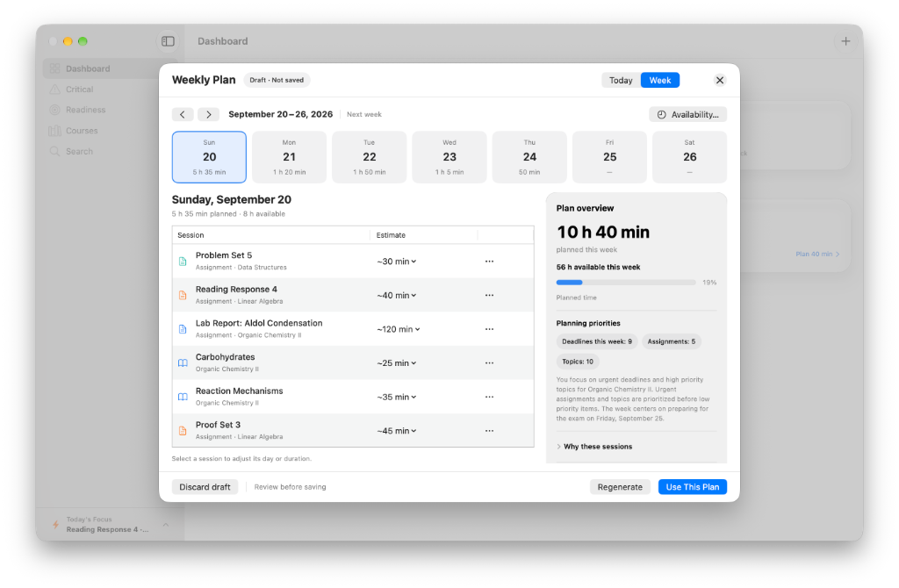
Task: Open more options for Reading Response 4
Action: (x=489, y=295)
